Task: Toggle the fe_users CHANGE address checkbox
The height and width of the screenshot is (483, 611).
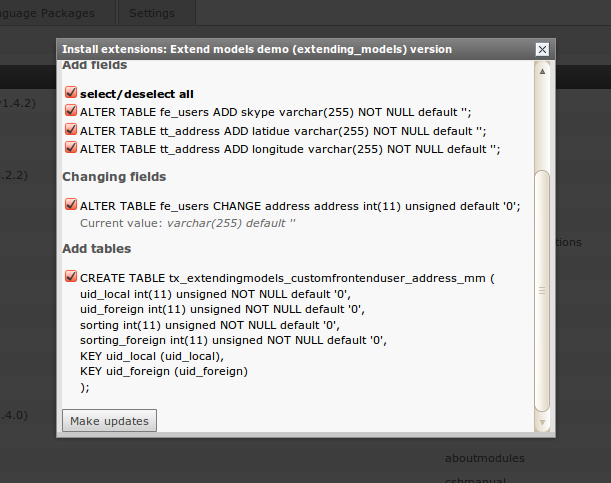Action: (x=71, y=205)
